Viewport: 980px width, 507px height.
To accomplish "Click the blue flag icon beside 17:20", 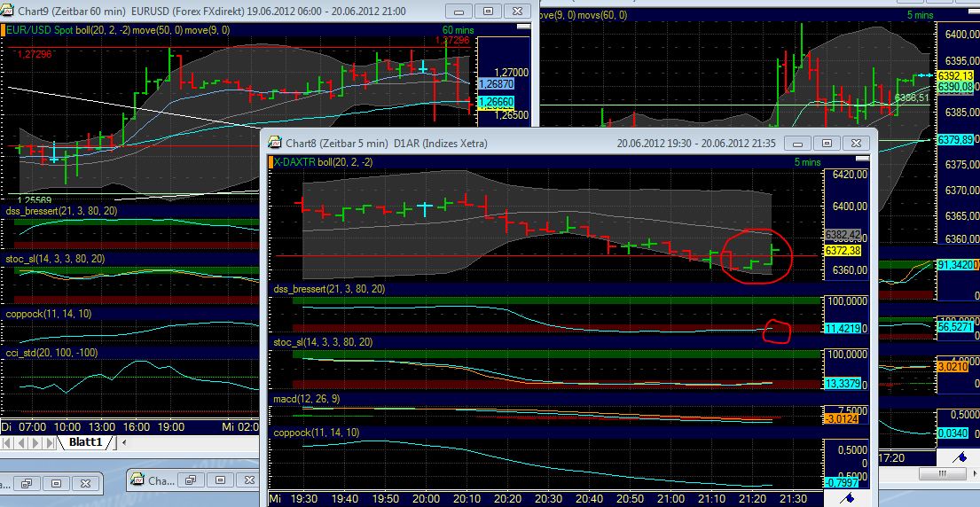I will 960,457.
